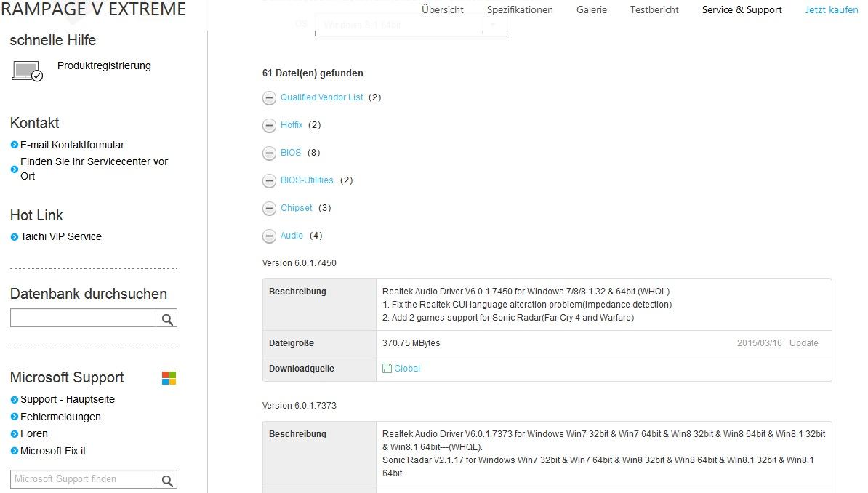This screenshot has width=868, height=493.
Task: Click bullet icon beside Support - Hauptseite
Action: 15,399
